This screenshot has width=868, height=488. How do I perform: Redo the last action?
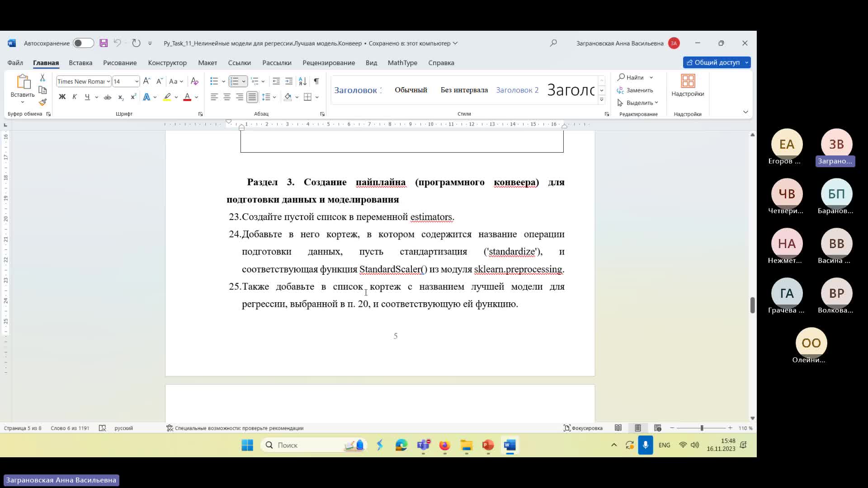(x=136, y=43)
